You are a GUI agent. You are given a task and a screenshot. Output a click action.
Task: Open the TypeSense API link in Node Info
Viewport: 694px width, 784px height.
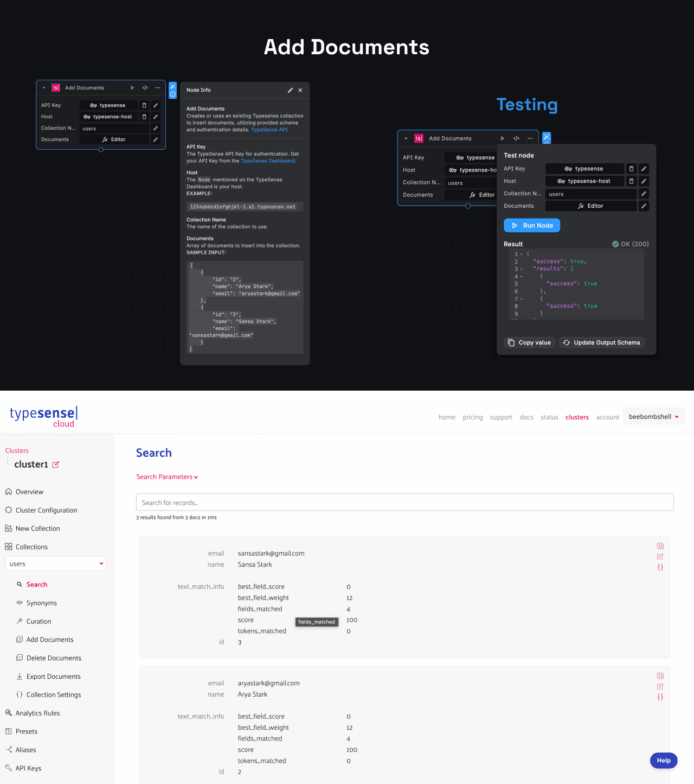[x=269, y=130]
